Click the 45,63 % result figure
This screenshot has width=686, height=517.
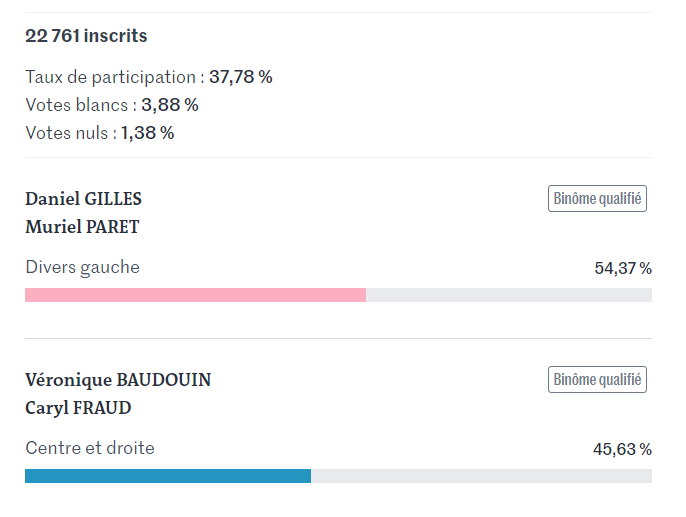point(622,449)
